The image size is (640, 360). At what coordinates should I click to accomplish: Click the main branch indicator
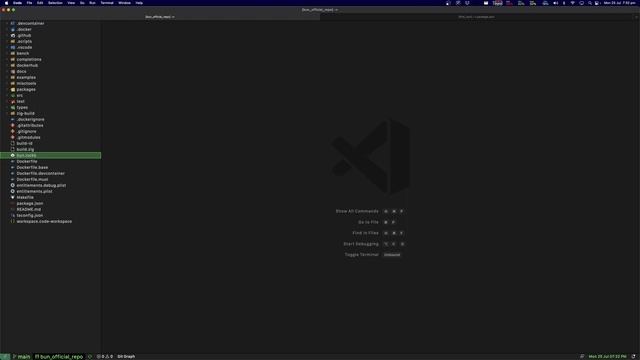(x=21, y=357)
